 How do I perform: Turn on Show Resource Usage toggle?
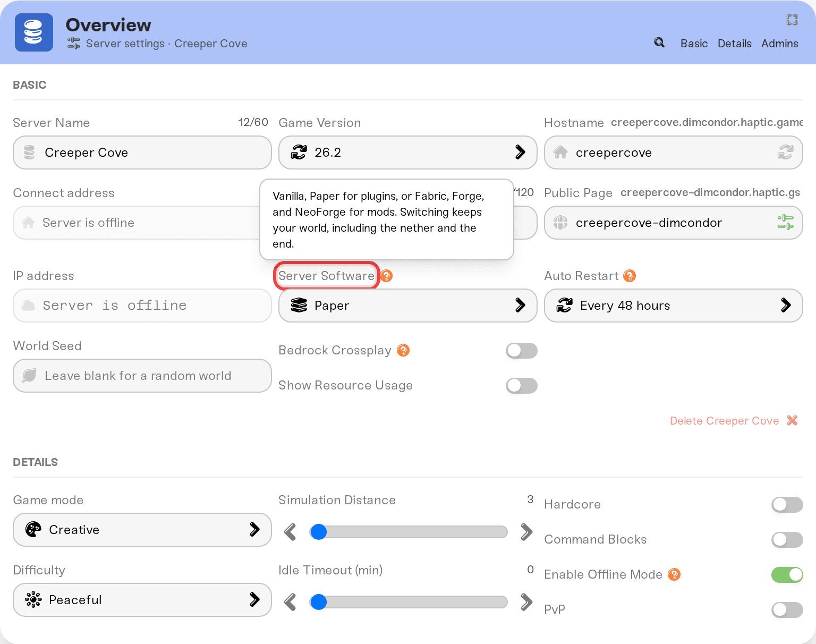click(x=522, y=386)
